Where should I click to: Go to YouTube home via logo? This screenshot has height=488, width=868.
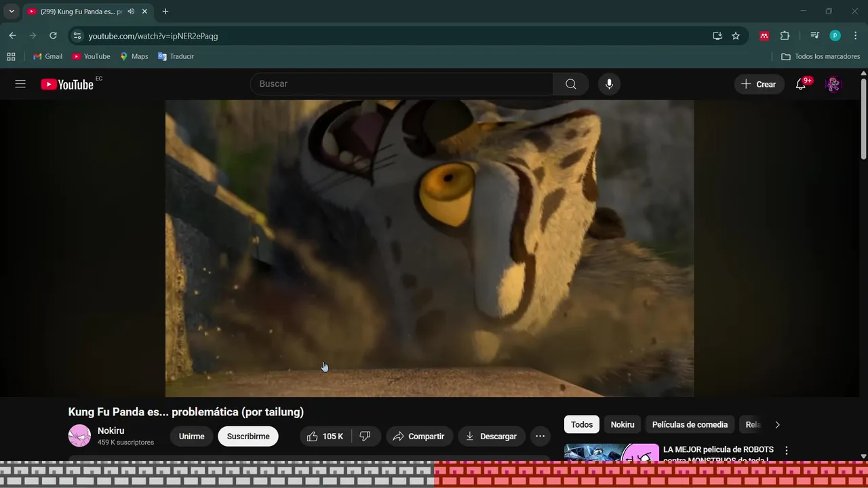[67, 84]
